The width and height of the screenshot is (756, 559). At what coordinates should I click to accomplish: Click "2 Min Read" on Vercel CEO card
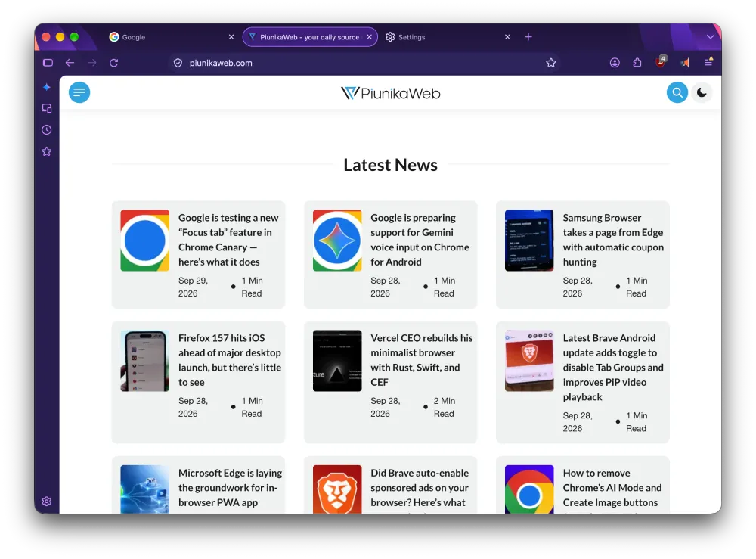pyautogui.click(x=444, y=407)
